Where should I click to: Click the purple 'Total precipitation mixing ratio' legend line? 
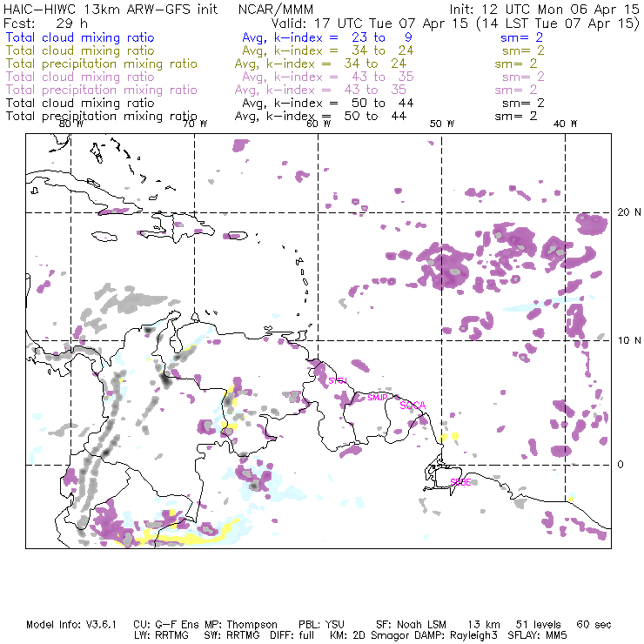coord(102,90)
